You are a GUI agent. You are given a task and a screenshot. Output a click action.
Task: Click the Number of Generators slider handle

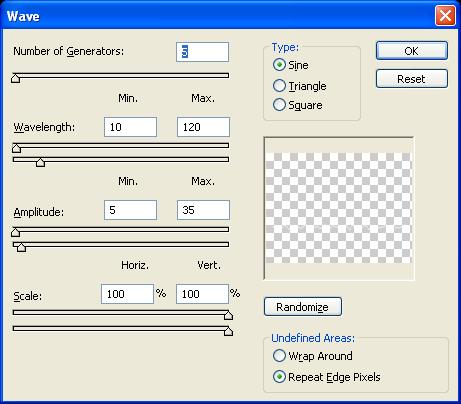click(x=15, y=78)
